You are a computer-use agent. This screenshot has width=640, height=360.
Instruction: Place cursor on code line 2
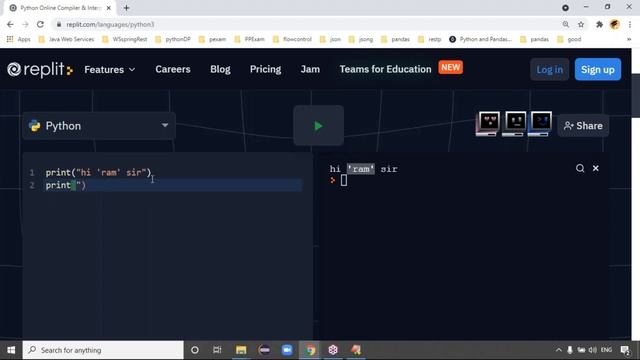(173, 185)
